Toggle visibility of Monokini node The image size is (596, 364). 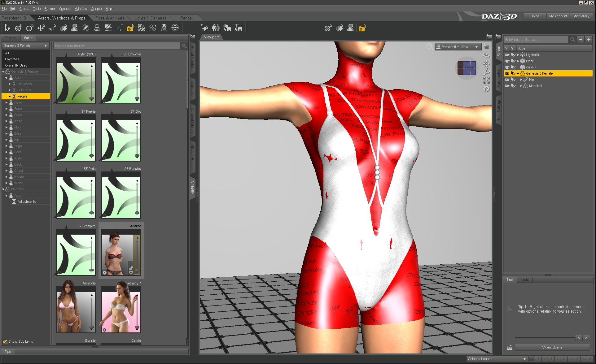click(507, 86)
